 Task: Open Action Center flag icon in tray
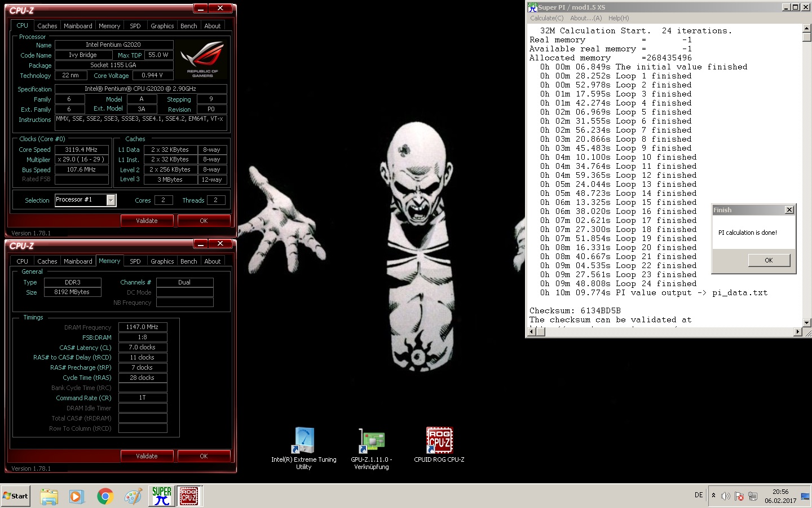[x=739, y=496]
